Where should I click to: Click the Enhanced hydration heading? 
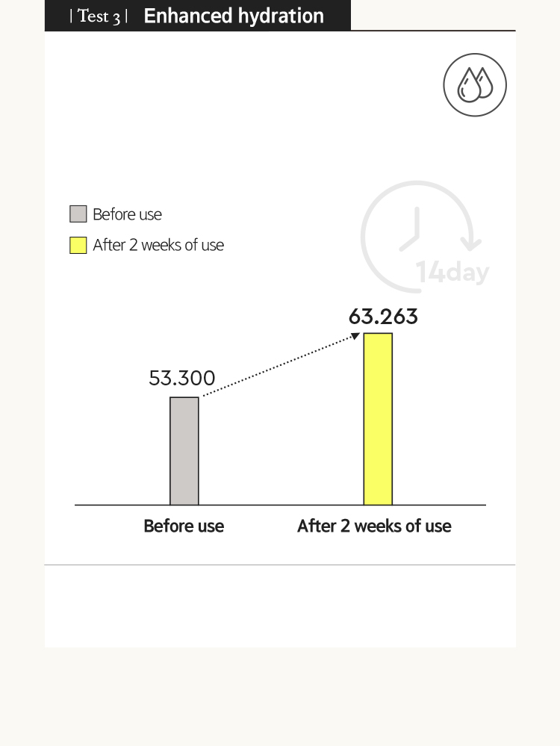234,16
